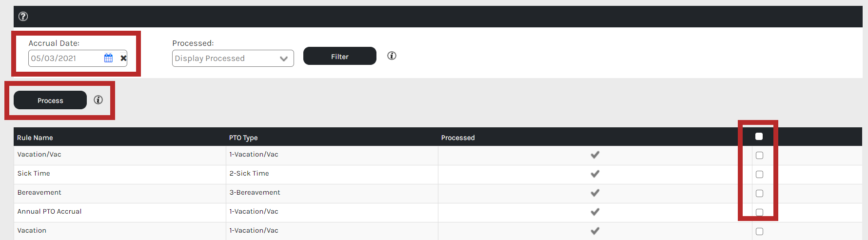Check the Bereavement rule checkbox
This screenshot has width=868, height=240.
(759, 194)
